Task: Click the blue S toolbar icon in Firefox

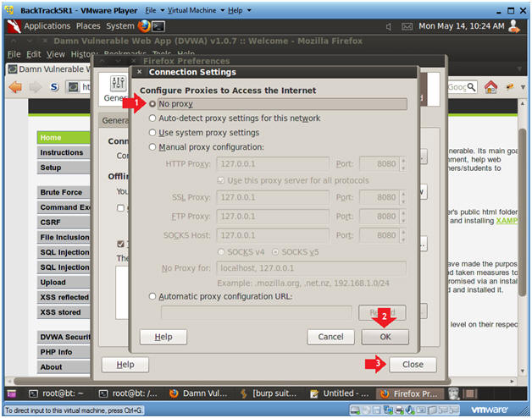Action: tap(54, 87)
